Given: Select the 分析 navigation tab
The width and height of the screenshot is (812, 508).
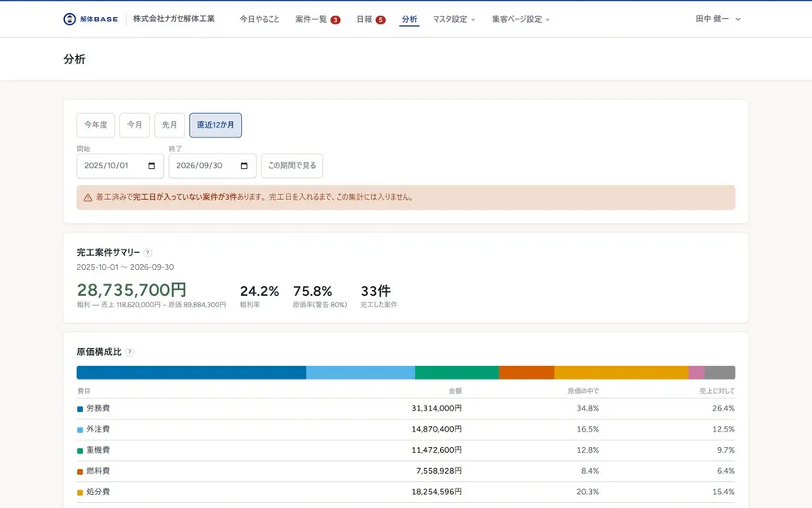Looking at the screenshot, I should pyautogui.click(x=409, y=20).
